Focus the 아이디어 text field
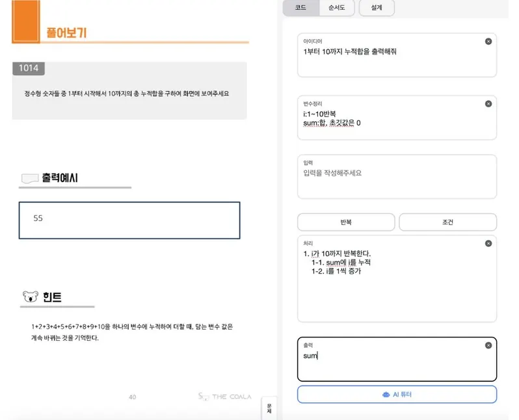This screenshot has height=420, width=519. coord(397,55)
